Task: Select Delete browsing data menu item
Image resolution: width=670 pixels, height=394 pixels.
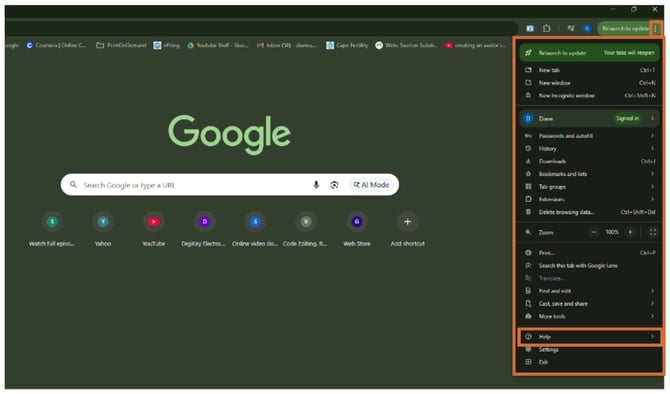Action: click(x=590, y=212)
